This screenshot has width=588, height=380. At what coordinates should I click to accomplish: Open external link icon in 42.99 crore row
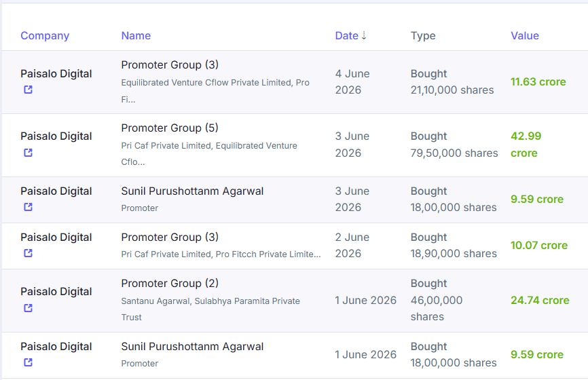(x=28, y=153)
